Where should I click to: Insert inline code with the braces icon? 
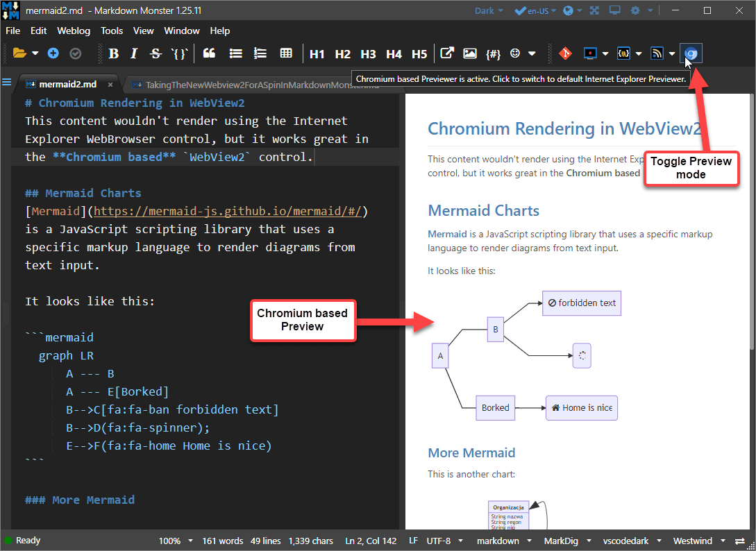click(179, 53)
